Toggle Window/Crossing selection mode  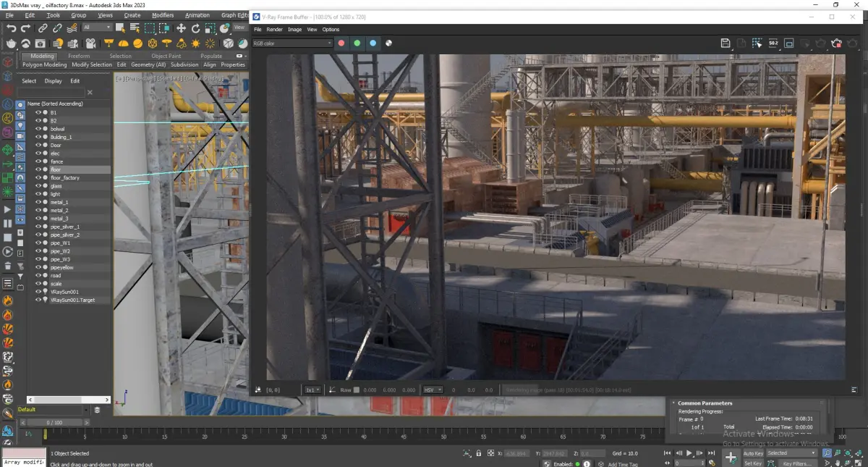coord(164,28)
